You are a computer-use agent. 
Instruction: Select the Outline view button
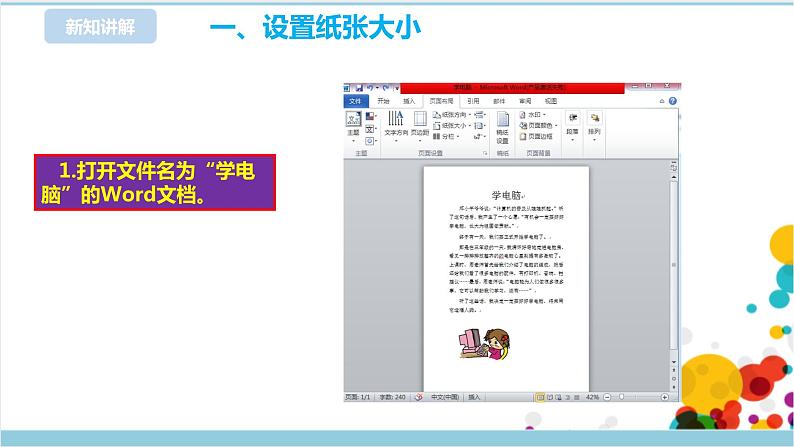pos(567,397)
